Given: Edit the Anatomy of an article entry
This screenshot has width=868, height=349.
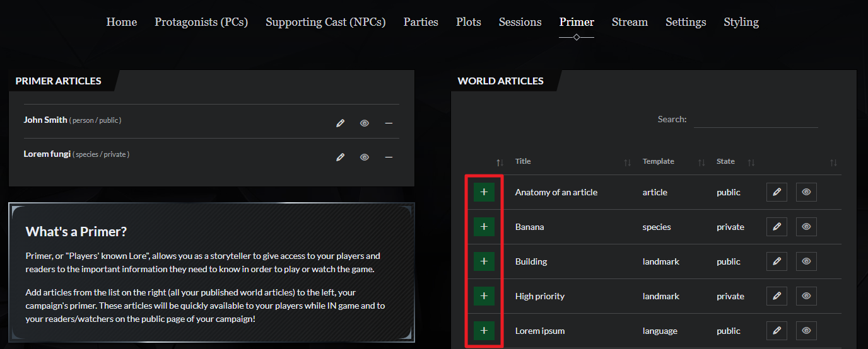Looking at the screenshot, I should 777,192.
